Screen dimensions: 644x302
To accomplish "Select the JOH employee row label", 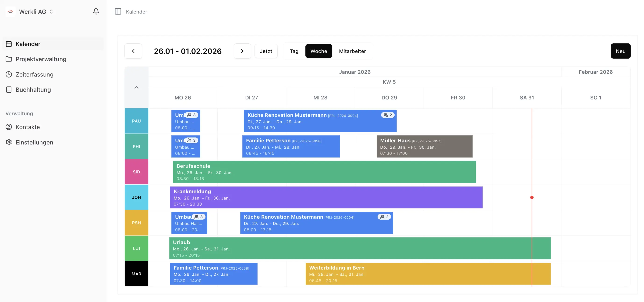I will (137, 198).
